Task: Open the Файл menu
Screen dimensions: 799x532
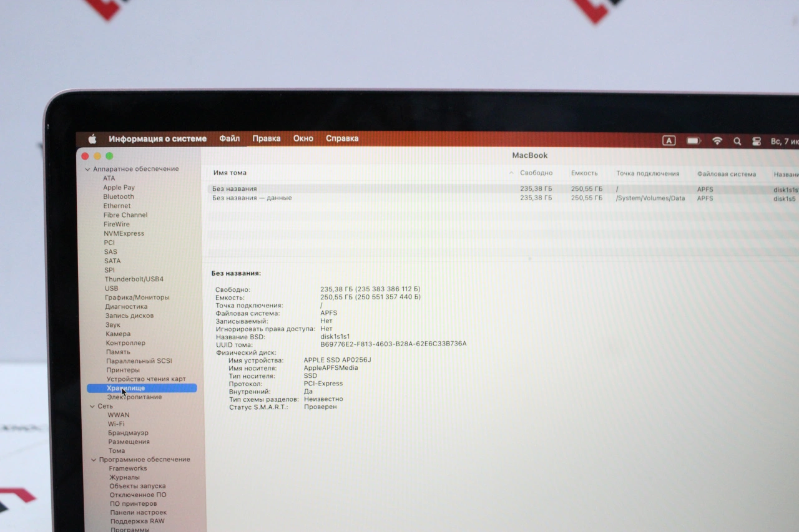Action: 229,138
